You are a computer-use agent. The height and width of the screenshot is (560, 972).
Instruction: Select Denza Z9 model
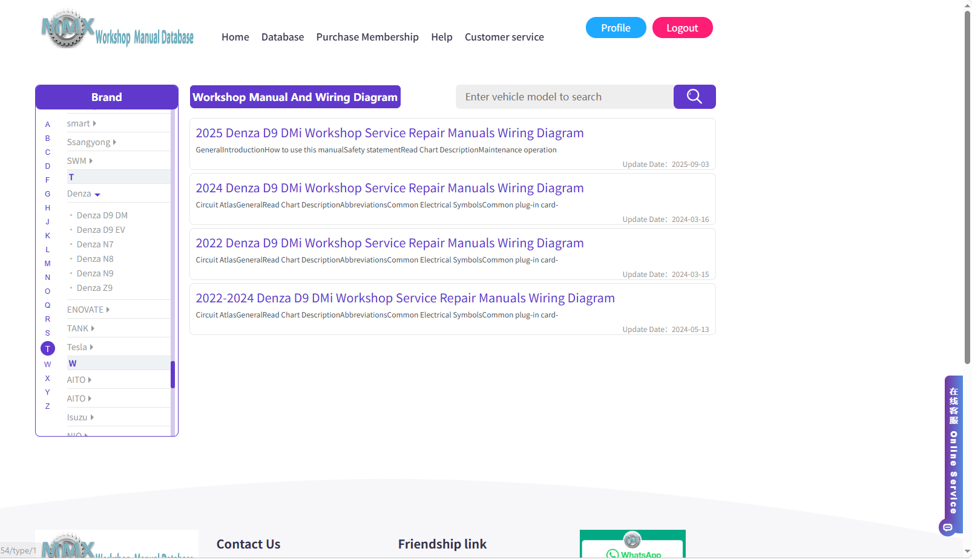pyautogui.click(x=94, y=288)
